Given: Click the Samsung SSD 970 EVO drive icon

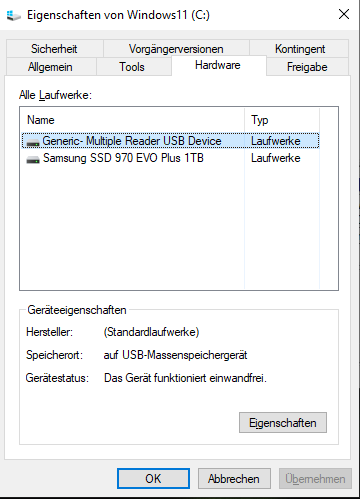Looking at the screenshot, I should [33, 159].
